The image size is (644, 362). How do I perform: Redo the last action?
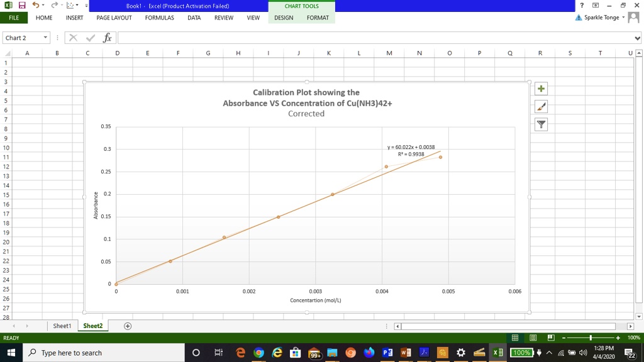pyautogui.click(x=55, y=5)
